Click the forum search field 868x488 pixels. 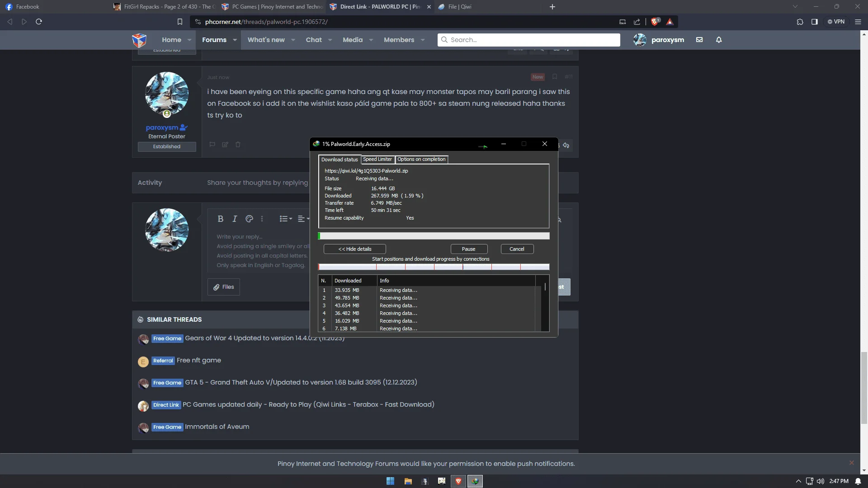click(x=529, y=40)
